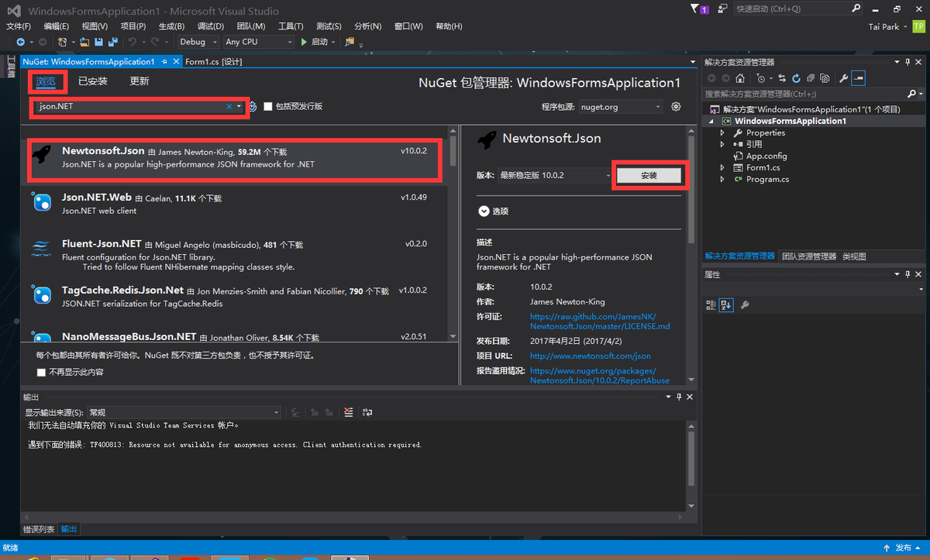The image size is (930, 560).
Task: Switch to the 团队资源管理器 Team Explorer tab
Action: click(x=809, y=256)
